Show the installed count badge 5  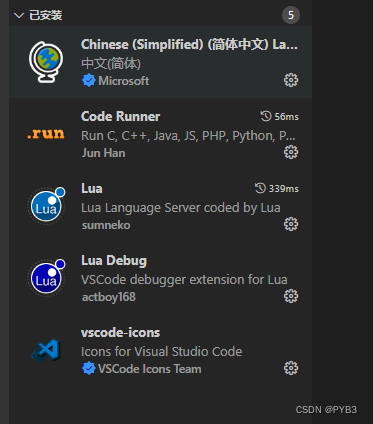(x=291, y=15)
